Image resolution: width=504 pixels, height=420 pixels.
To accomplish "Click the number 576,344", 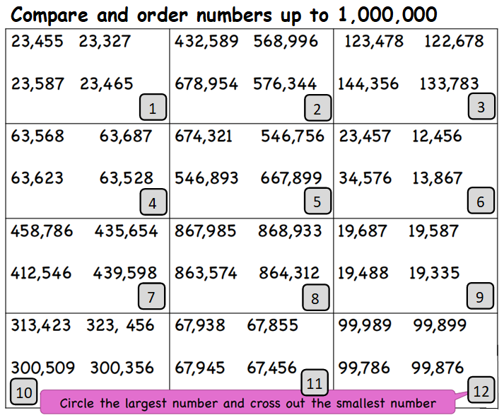I will (x=285, y=84).
